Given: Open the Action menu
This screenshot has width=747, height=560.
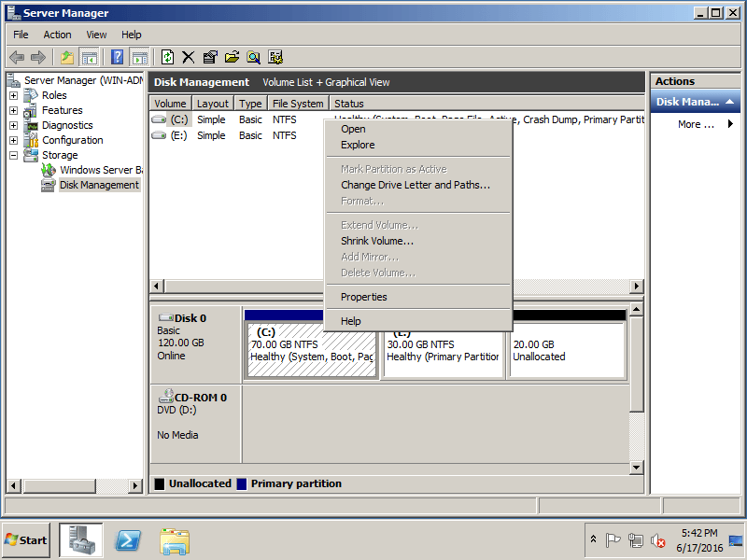Looking at the screenshot, I should [57, 35].
